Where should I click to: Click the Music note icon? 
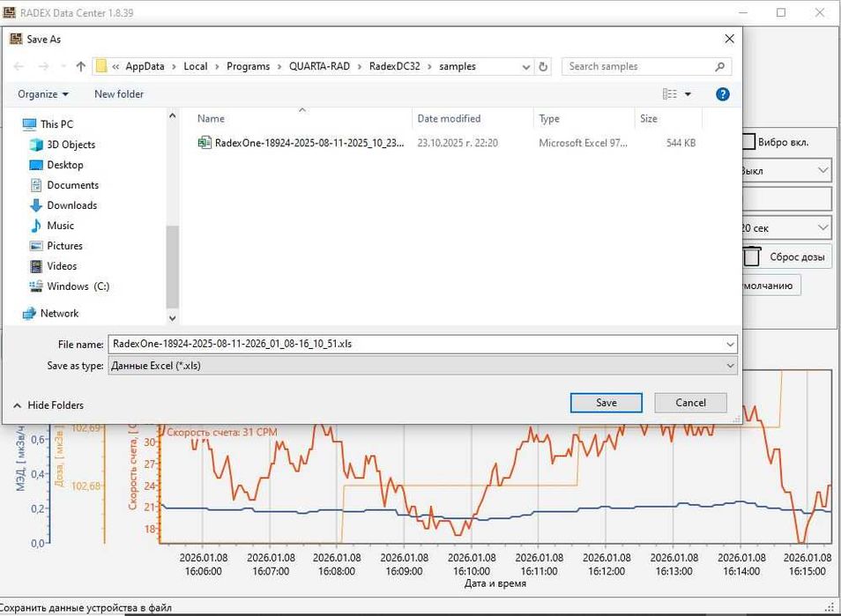click(x=36, y=226)
